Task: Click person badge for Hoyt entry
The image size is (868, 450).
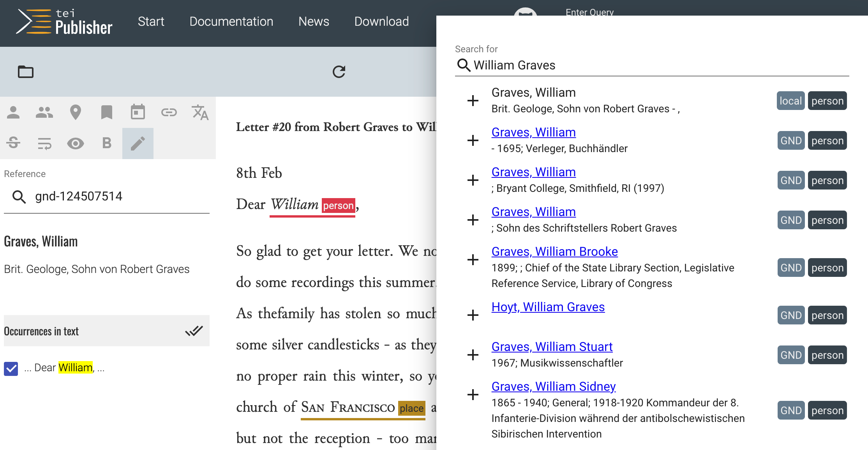Action: click(x=827, y=315)
